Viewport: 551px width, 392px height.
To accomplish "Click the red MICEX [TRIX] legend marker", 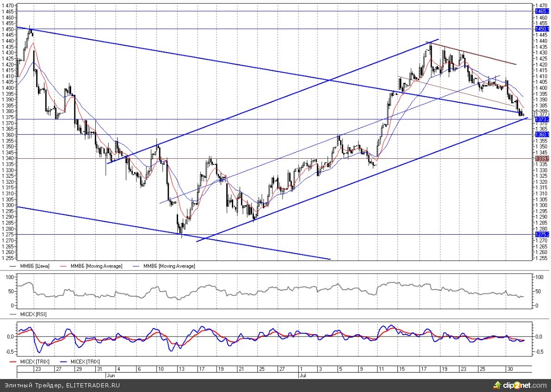I will point(12,361).
